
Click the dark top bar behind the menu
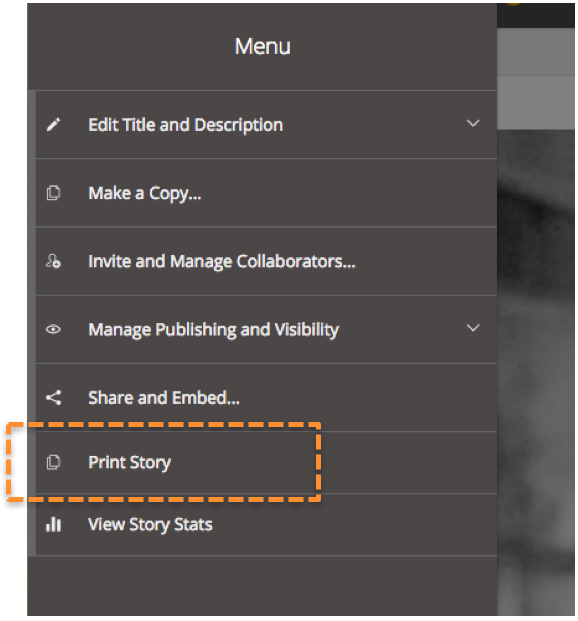(x=536, y=15)
